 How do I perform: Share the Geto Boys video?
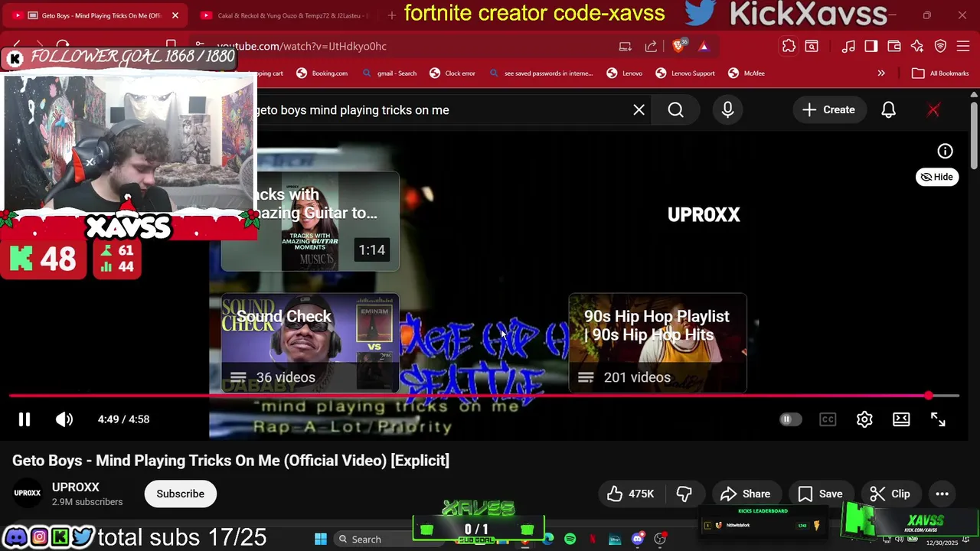pyautogui.click(x=745, y=494)
